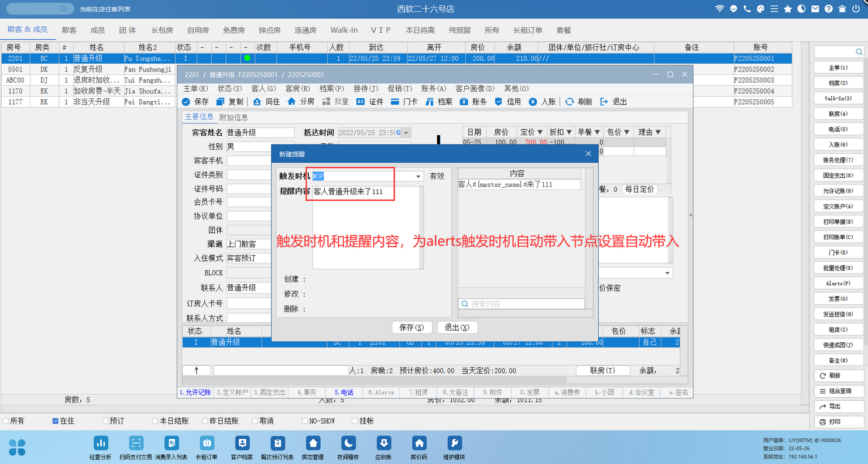Tick the 所有 checkbox
The image size is (868, 464).
coord(5,421)
